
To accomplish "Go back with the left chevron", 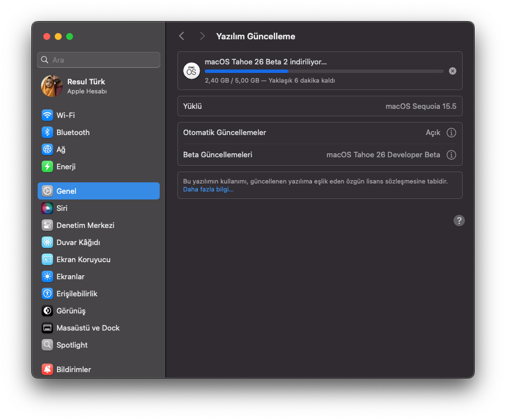I will (x=181, y=36).
